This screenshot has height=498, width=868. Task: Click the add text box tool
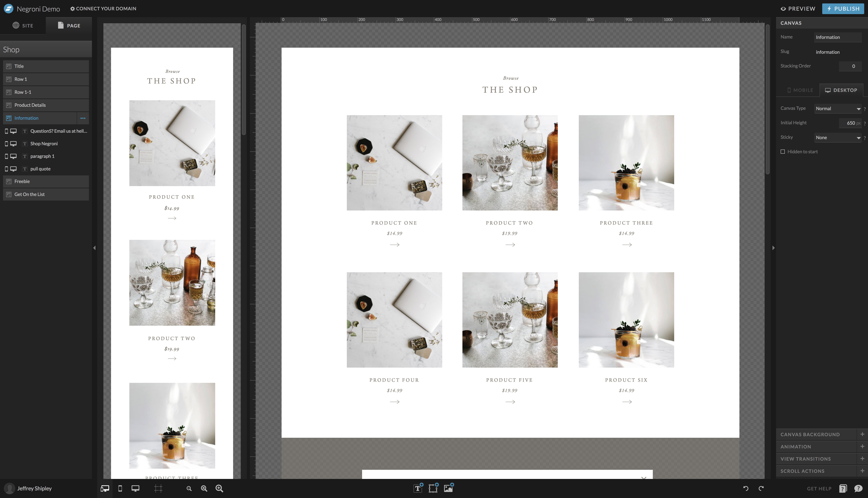pos(418,488)
